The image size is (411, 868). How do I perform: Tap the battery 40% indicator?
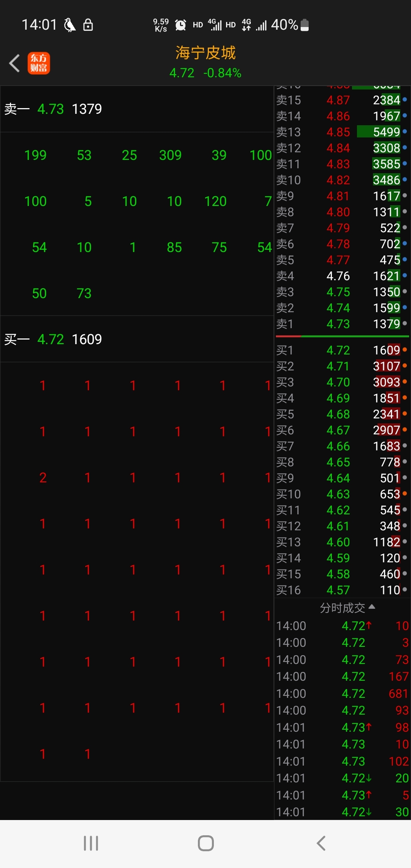(x=290, y=25)
